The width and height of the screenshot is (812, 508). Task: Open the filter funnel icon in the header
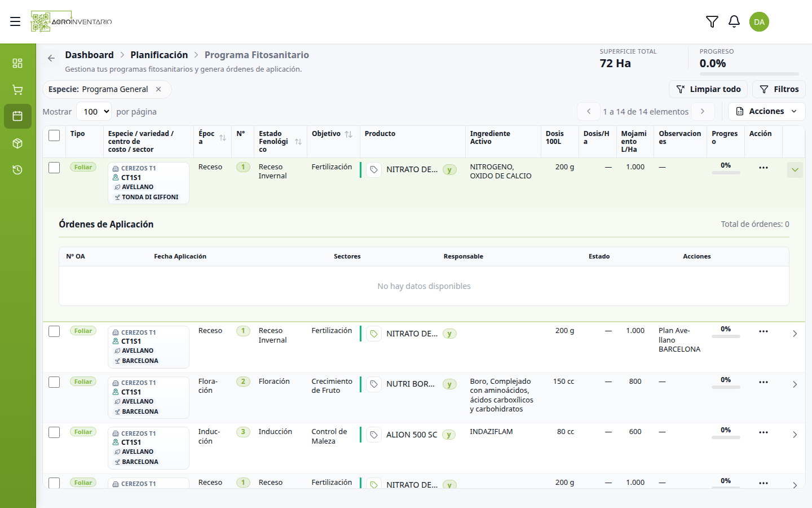point(712,21)
